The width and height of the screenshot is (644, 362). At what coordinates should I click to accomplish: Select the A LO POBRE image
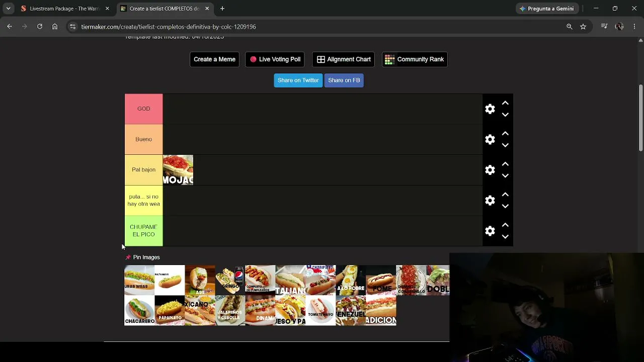coord(351,280)
